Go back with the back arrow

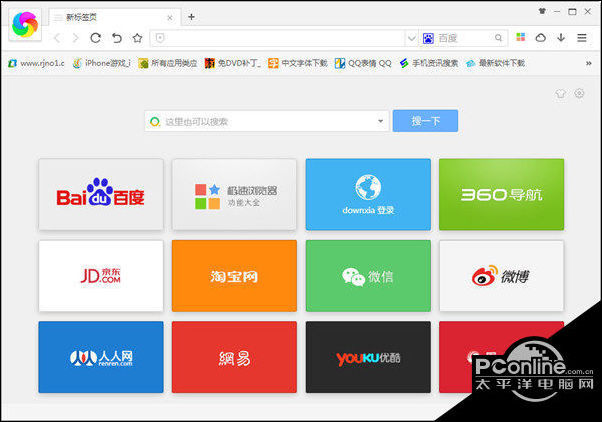tap(57, 38)
